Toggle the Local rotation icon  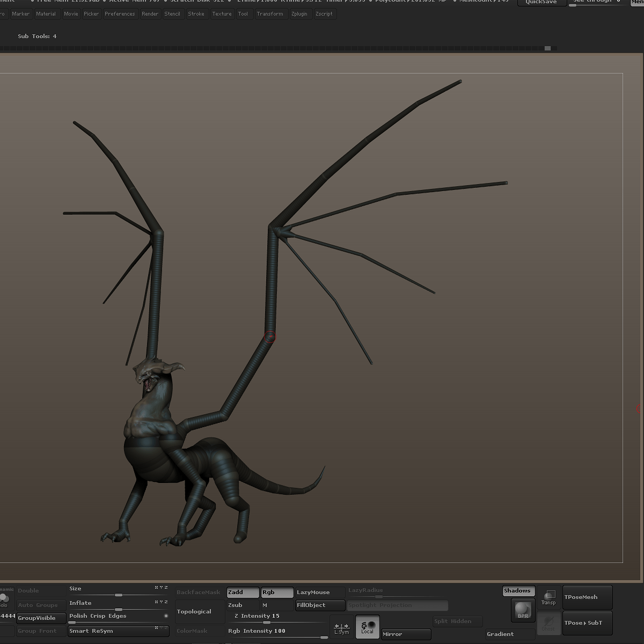click(x=368, y=627)
